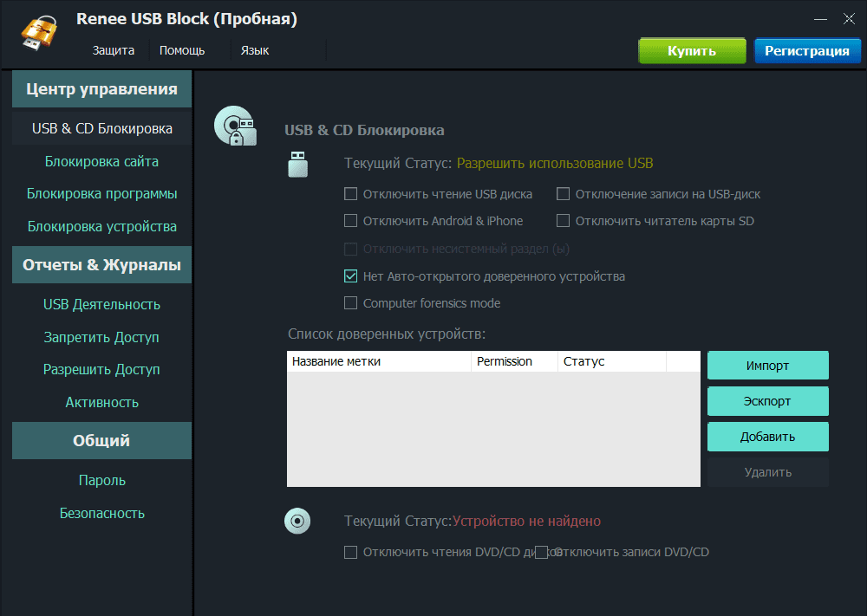Click the green Купить button

pos(692,50)
